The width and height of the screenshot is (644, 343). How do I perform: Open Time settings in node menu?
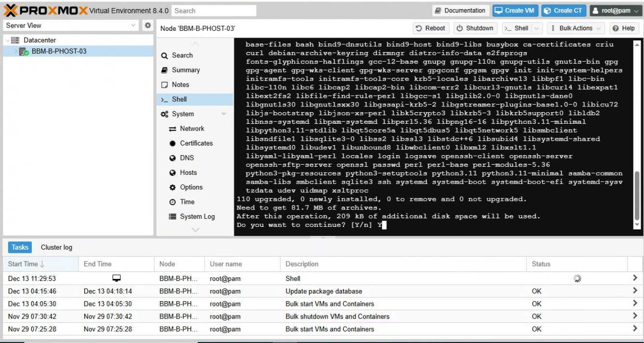click(187, 202)
